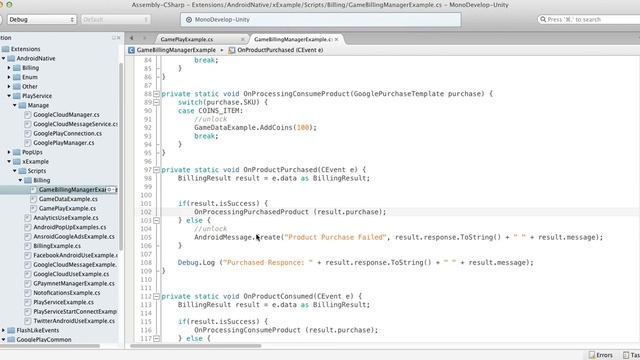Open GoogleCloudMessageService.cs file
The width and height of the screenshot is (640, 360).
tap(76, 124)
